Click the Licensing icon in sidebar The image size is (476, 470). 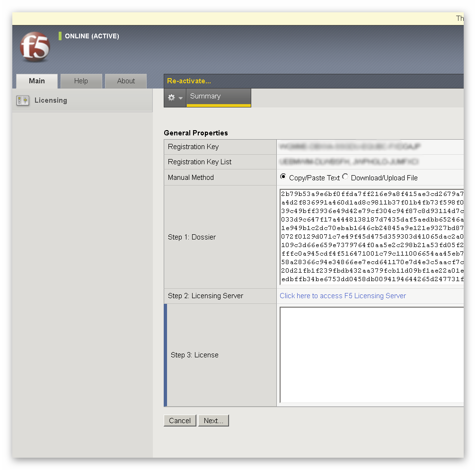pos(23,100)
